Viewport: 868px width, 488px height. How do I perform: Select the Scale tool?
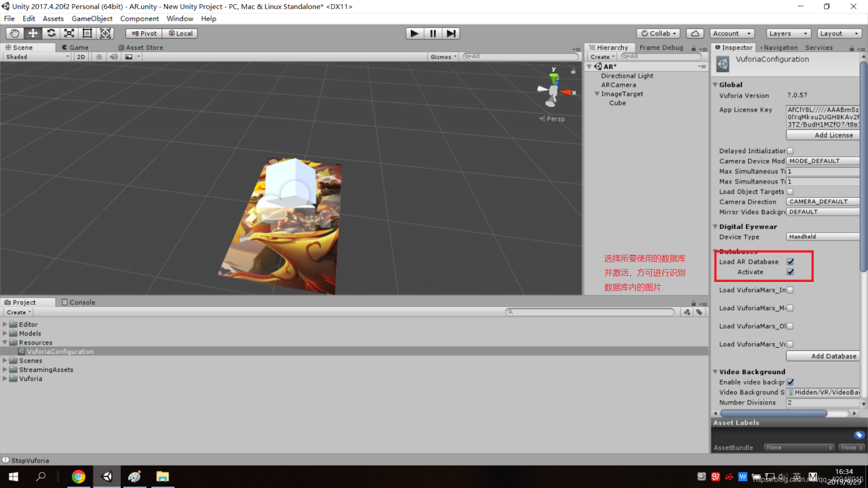[69, 33]
